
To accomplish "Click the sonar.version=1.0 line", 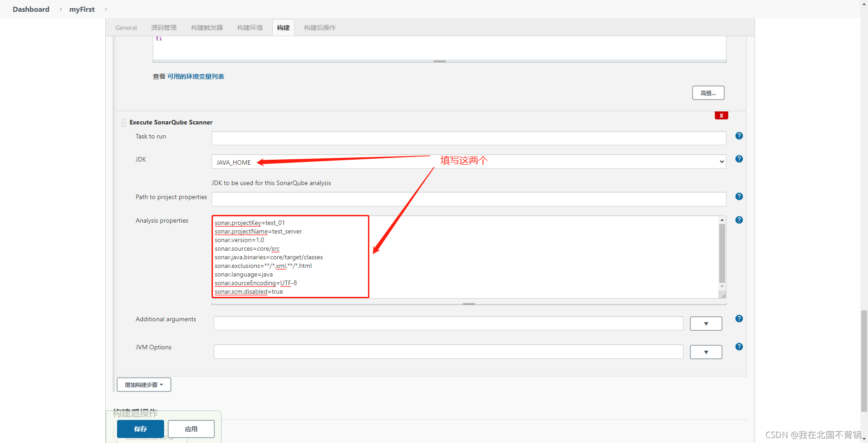I will tap(239, 240).
